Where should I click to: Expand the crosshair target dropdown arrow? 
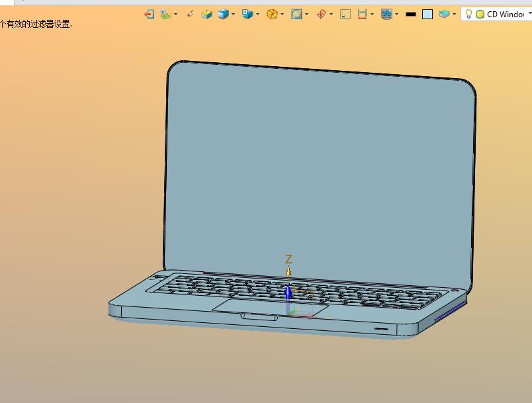pos(331,15)
